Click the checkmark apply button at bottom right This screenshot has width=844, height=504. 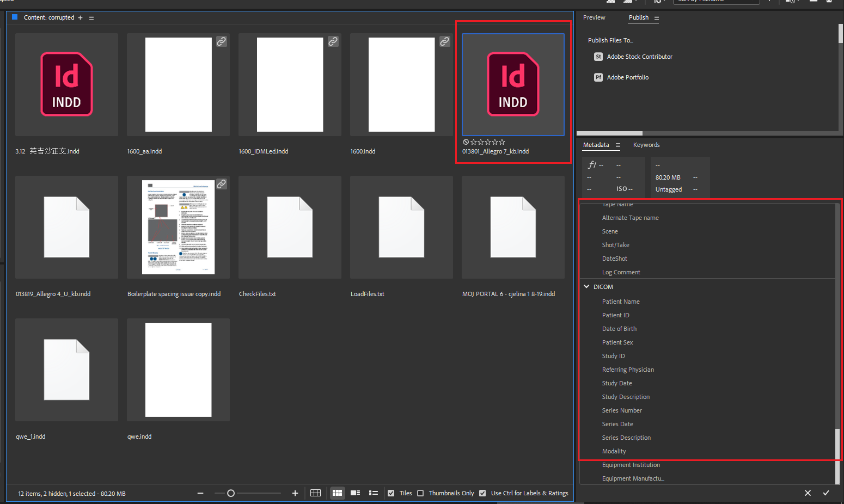point(826,493)
